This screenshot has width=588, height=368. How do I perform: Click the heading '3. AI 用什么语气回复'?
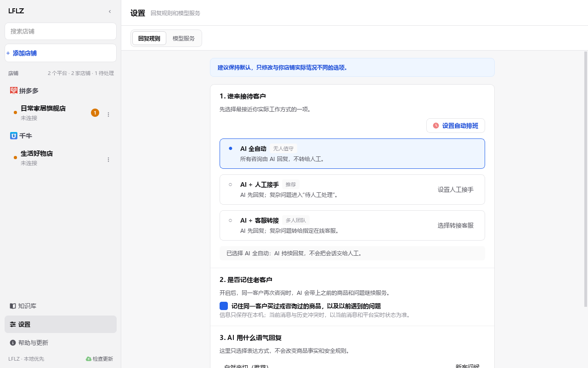(x=251, y=338)
